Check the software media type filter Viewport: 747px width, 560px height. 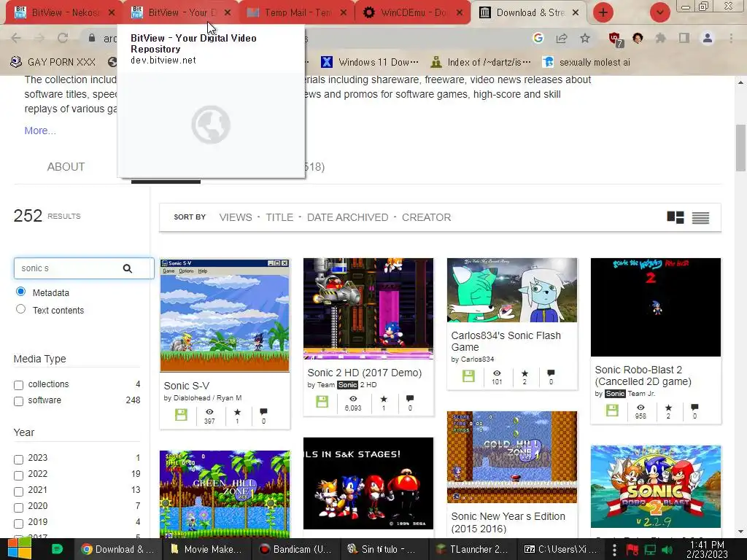click(18, 401)
